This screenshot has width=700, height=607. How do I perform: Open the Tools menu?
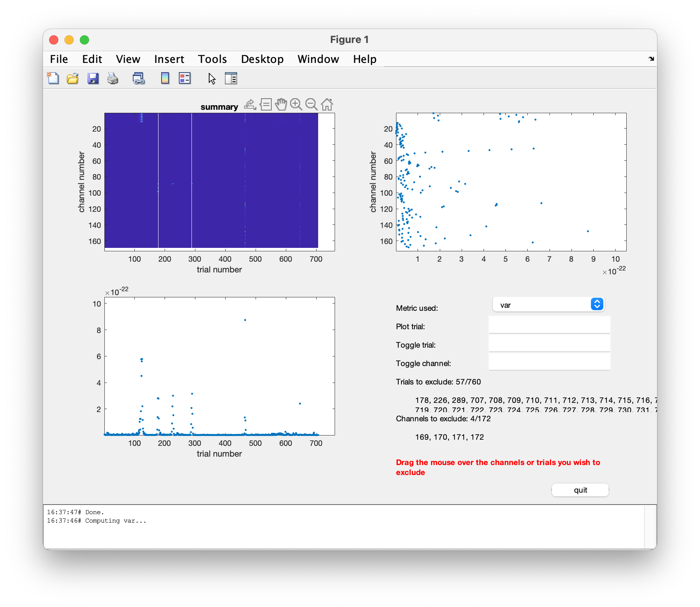pos(212,59)
